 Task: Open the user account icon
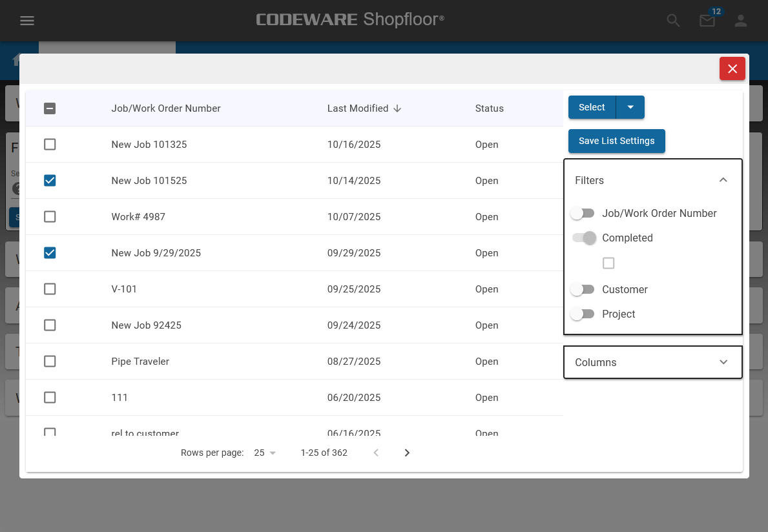tap(741, 21)
